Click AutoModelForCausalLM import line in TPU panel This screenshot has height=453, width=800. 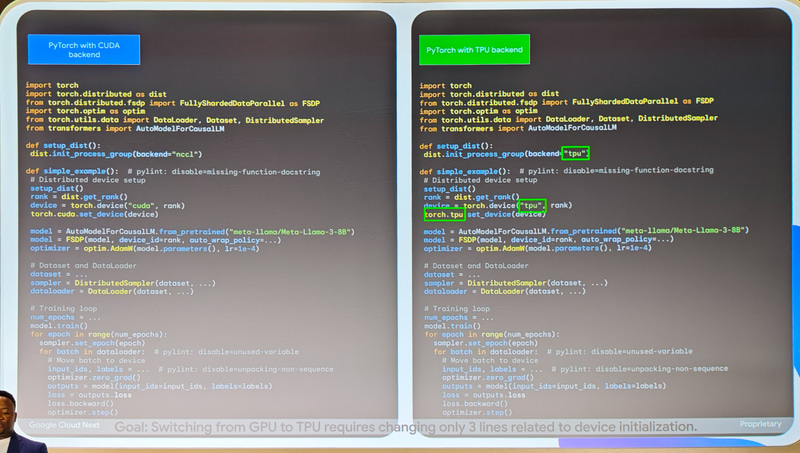pos(518,128)
